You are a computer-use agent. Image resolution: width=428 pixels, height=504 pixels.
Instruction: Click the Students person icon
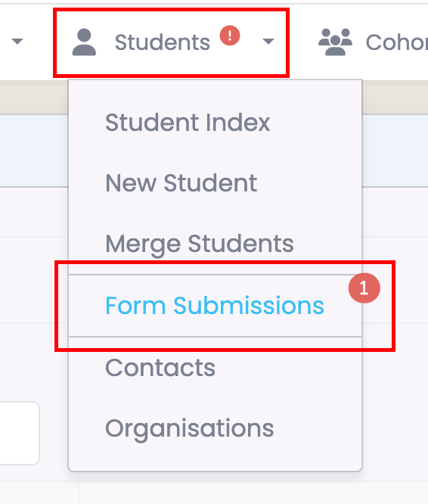(84, 42)
